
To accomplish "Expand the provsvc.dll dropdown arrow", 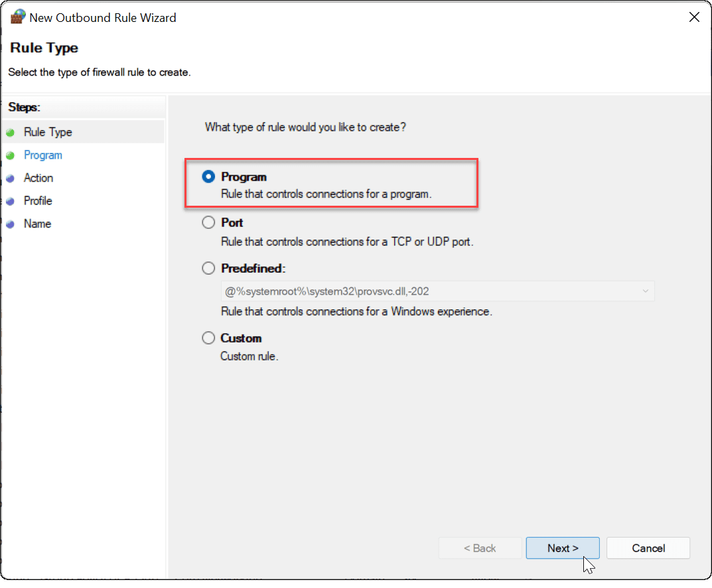I will 645,291.
